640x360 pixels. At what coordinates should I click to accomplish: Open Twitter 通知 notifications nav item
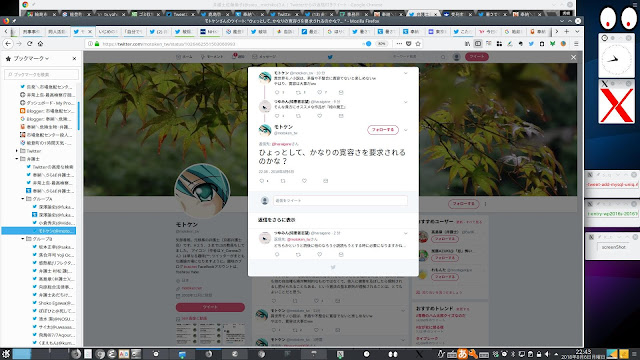(x=239, y=57)
